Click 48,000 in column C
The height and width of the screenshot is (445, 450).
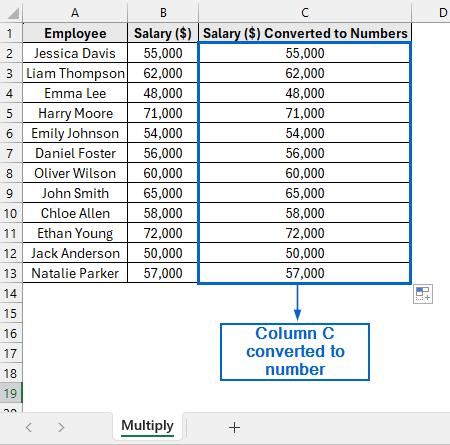click(305, 93)
